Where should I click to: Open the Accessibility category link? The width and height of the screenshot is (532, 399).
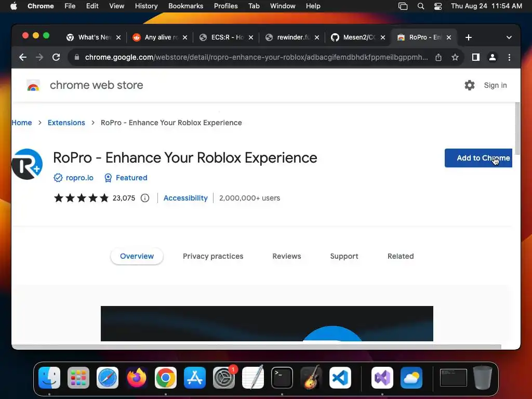[x=185, y=198]
